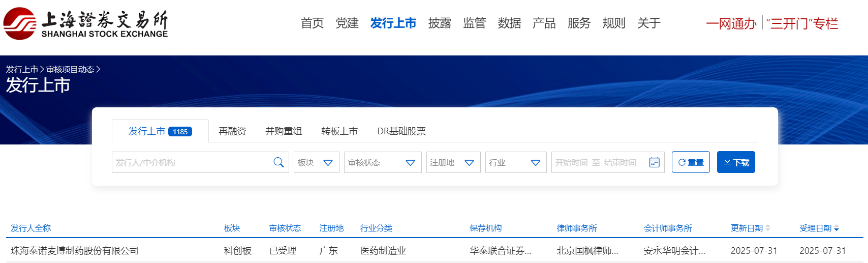Click the Shanghai Stock Exchange logo
Screen dimensions: 868x263
tap(85, 23)
